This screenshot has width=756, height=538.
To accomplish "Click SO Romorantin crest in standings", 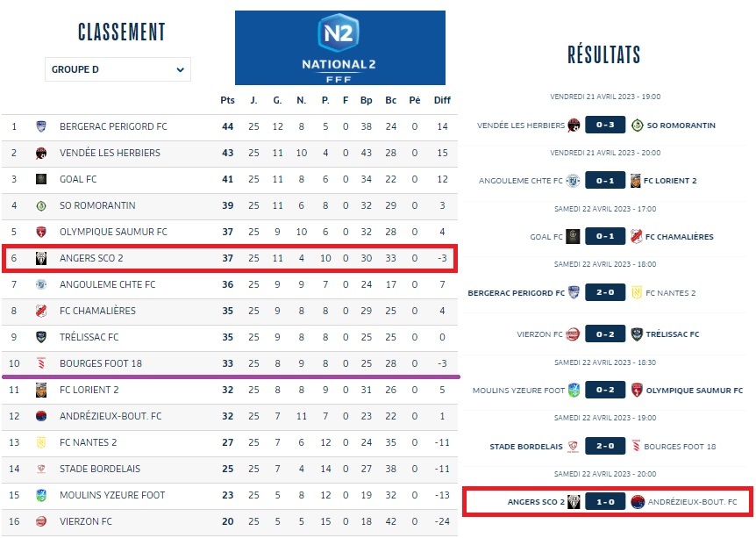I will click(x=40, y=205).
